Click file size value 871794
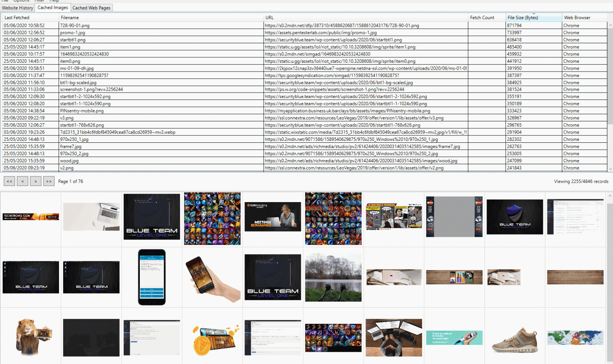Image resolution: width=613 pixels, height=364 pixels. [514, 26]
